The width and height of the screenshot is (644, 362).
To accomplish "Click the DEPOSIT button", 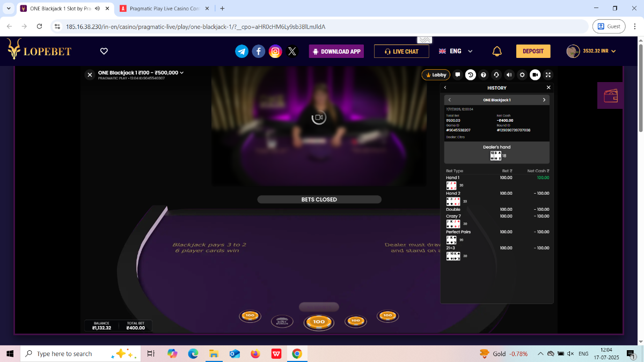I will pos(533,51).
